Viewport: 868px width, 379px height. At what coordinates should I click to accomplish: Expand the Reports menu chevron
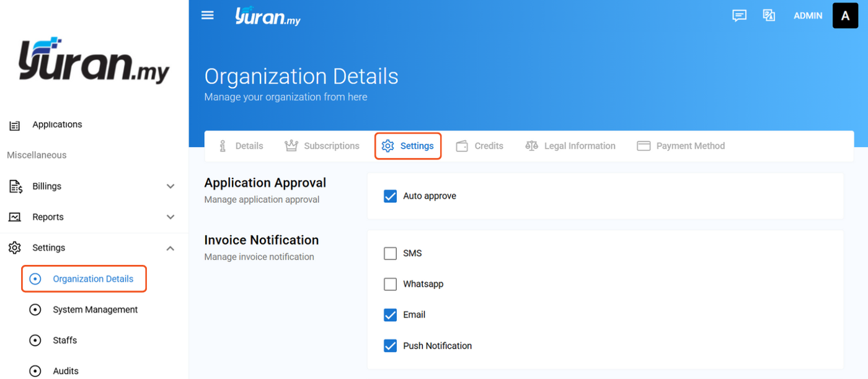pyautogui.click(x=170, y=217)
